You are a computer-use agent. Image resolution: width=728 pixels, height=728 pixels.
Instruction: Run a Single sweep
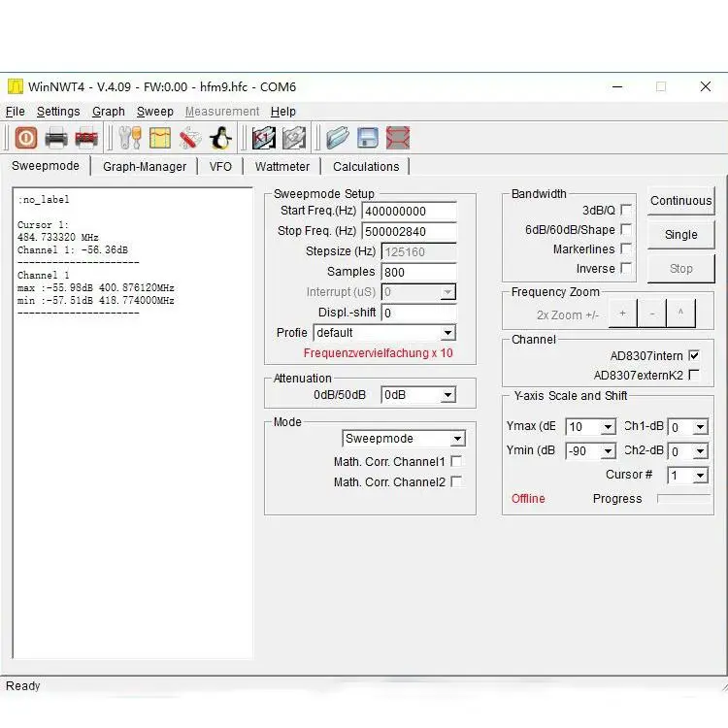point(680,235)
